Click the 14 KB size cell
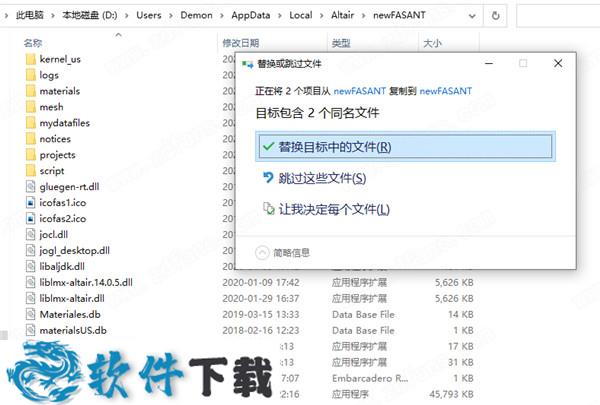This screenshot has width=600, height=405. pyautogui.click(x=461, y=315)
